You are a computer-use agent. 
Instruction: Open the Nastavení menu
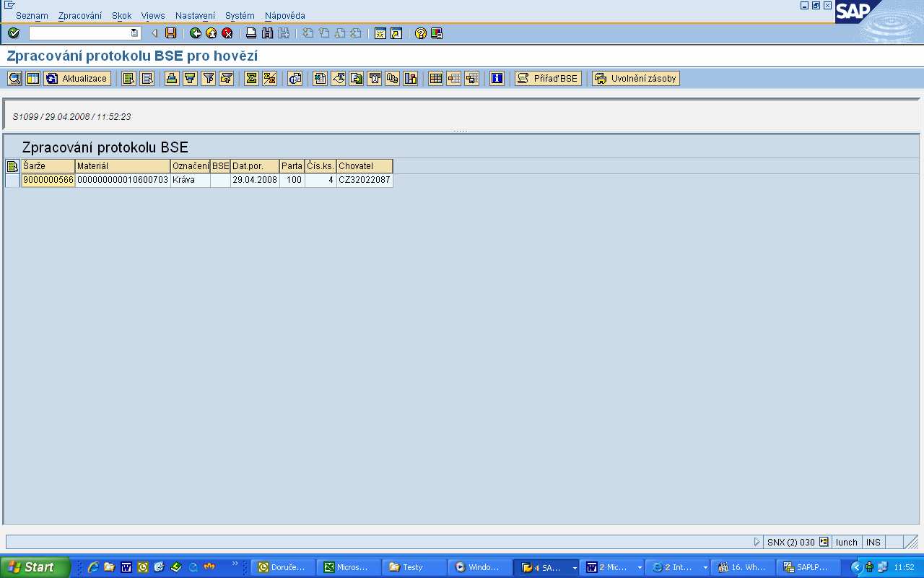[x=195, y=15]
